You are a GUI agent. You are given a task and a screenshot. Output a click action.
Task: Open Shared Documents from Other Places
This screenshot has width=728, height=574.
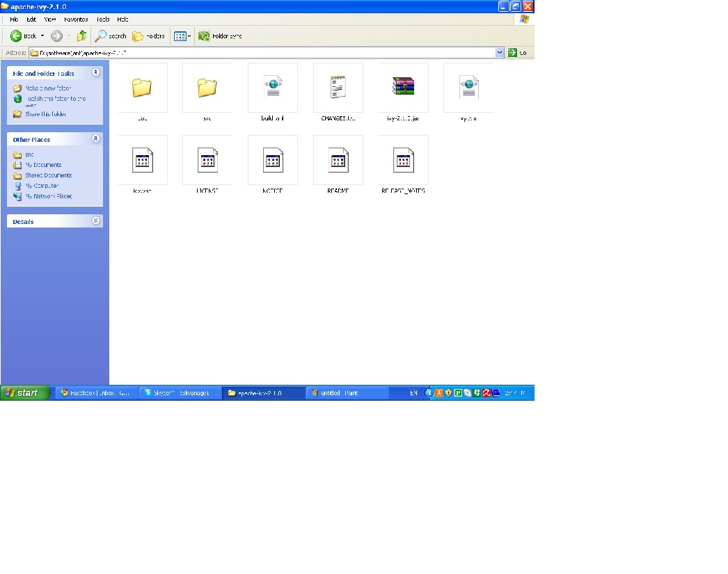(x=48, y=175)
